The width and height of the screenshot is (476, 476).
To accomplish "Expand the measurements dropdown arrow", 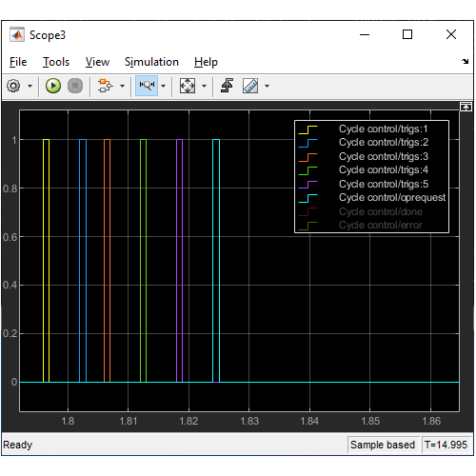I will pos(267,86).
